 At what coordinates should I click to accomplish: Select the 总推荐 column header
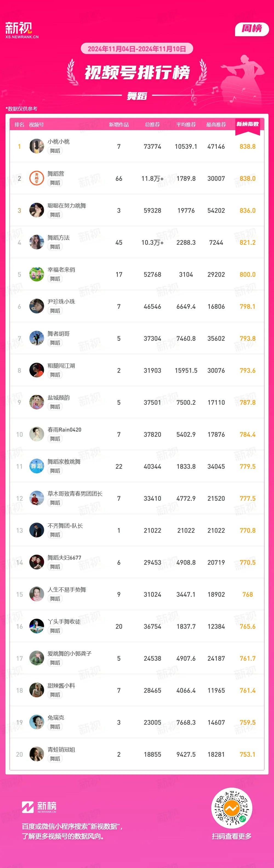[x=153, y=125]
